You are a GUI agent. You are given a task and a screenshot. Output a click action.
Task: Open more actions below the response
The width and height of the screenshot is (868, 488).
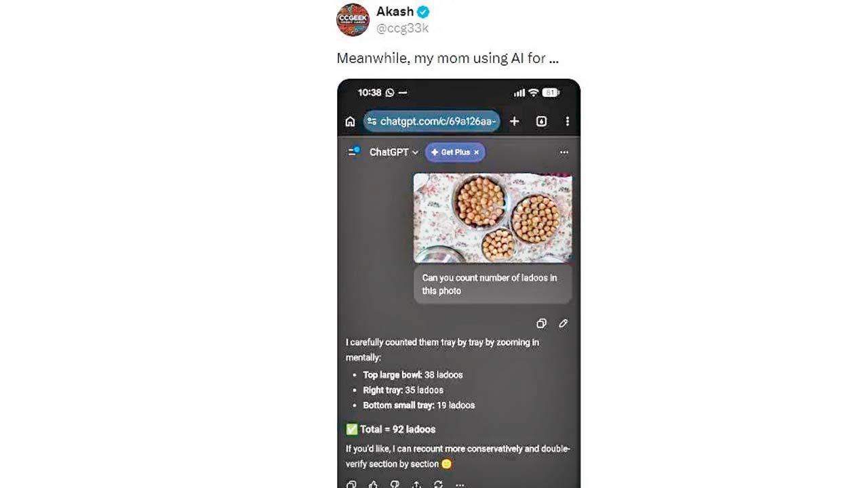(460, 484)
